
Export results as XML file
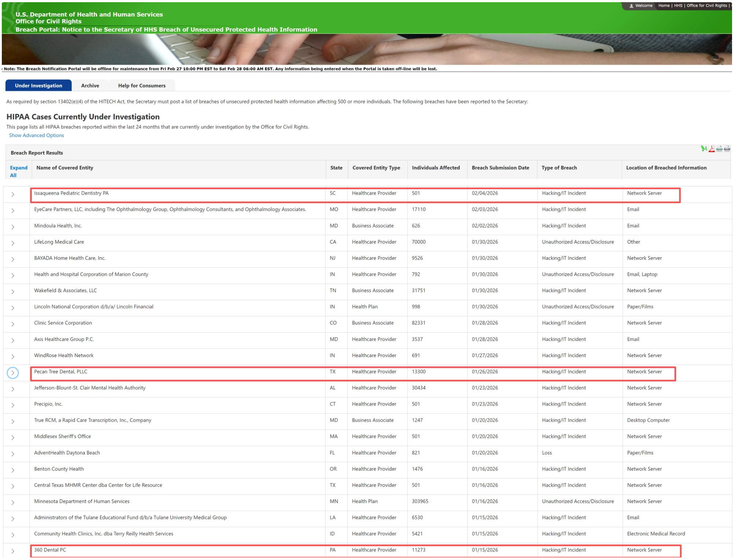pos(727,148)
